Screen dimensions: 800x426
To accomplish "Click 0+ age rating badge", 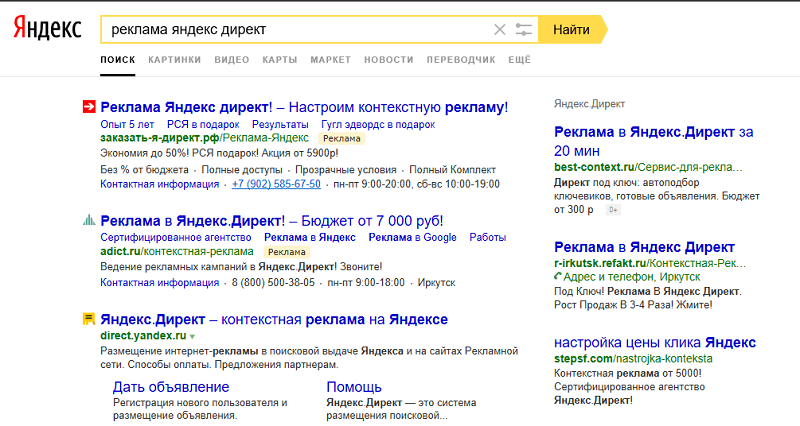I will pyautogui.click(x=613, y=210).
